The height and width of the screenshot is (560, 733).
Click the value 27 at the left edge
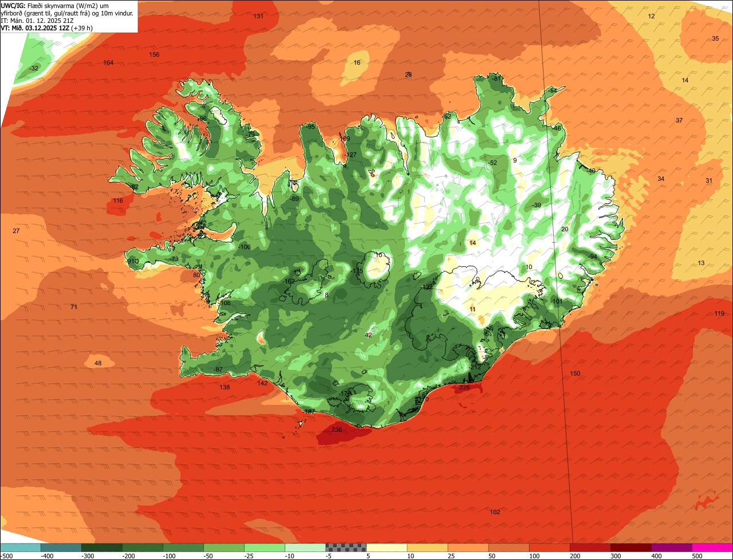coord(16,231)
